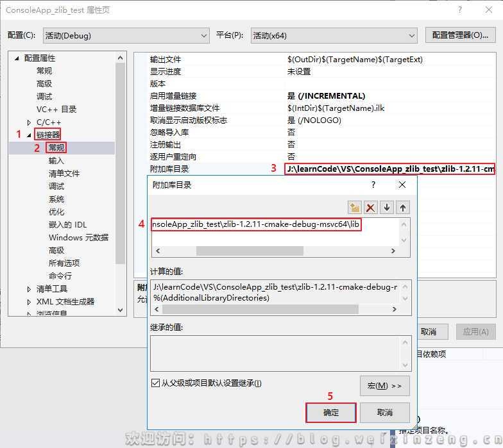Click 取消 button in 附加库目录 dialog
Image resolution: width=503 pixels, height=448 pixels.
tap(385, 413)
